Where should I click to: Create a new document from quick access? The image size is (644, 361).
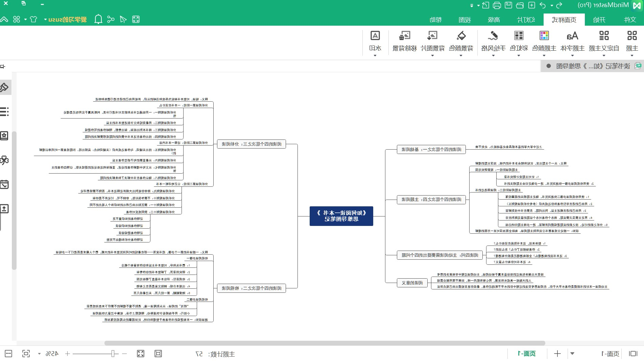click(x=532, y=5)
